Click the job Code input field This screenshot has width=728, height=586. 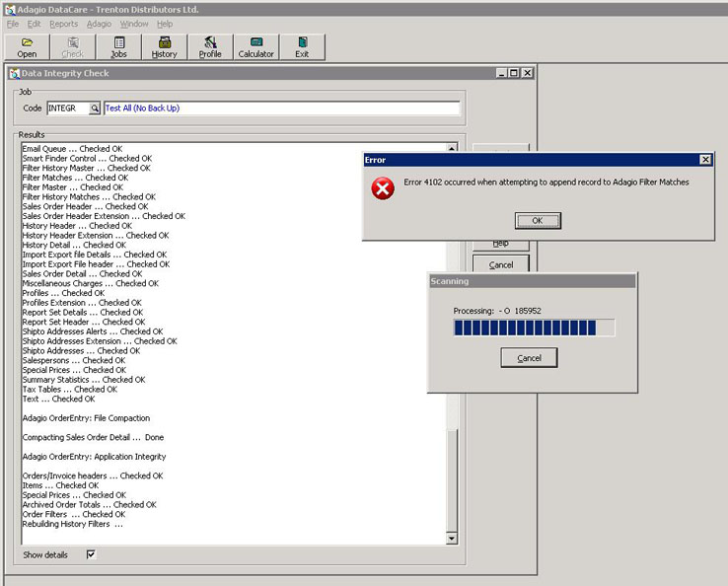point(67,109)
